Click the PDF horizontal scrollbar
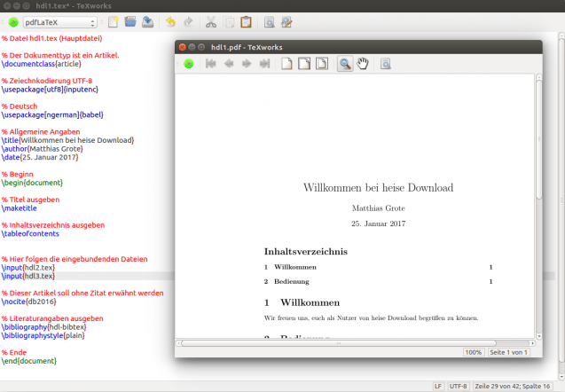The height and width of the screenshot is (392, 565). tap(339, 343)
